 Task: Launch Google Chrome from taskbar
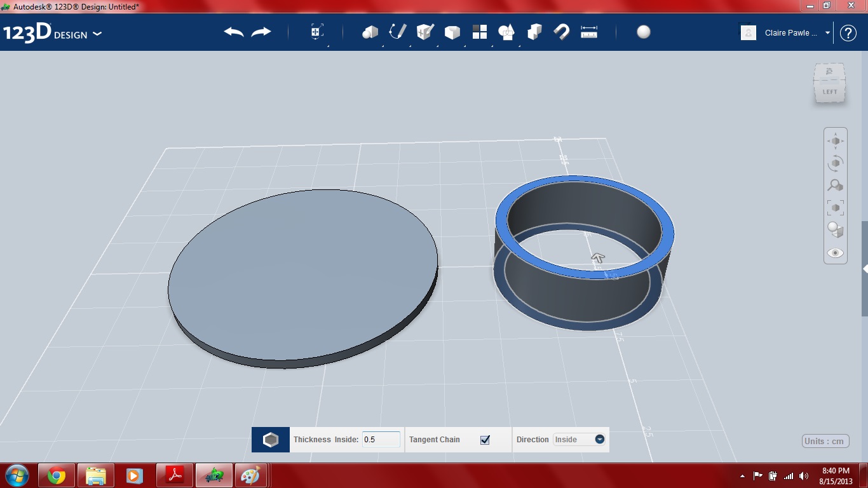click(x=57, y=475)
